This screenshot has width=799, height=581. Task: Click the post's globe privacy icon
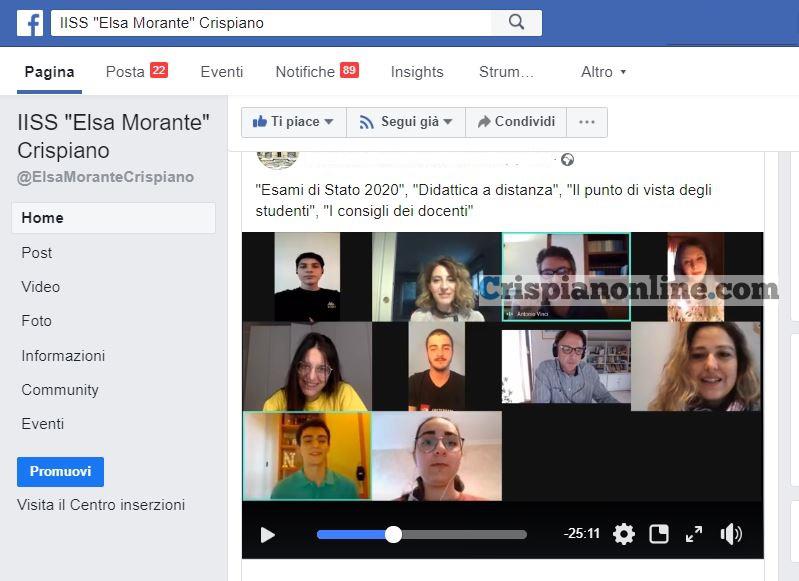[568, 160]
